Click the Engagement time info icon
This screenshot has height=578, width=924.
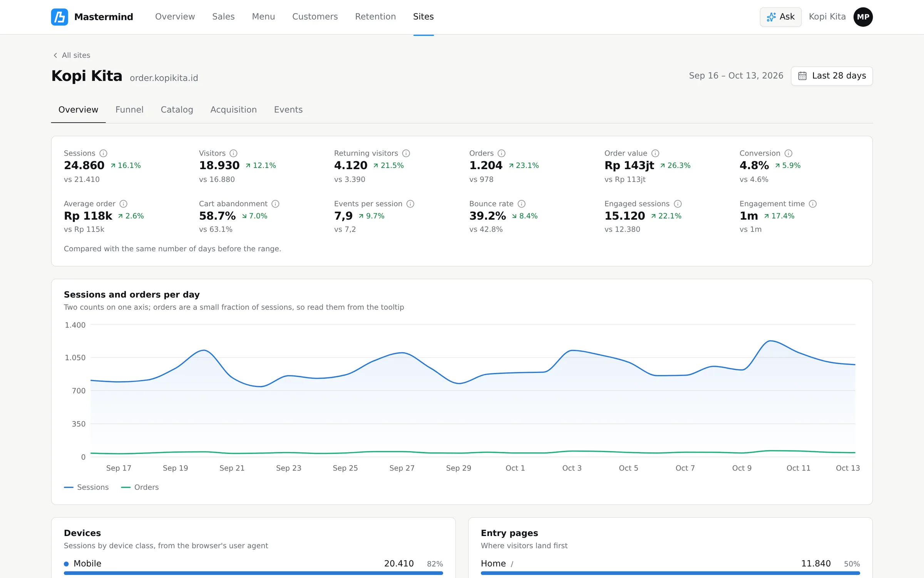pos(813,204)
